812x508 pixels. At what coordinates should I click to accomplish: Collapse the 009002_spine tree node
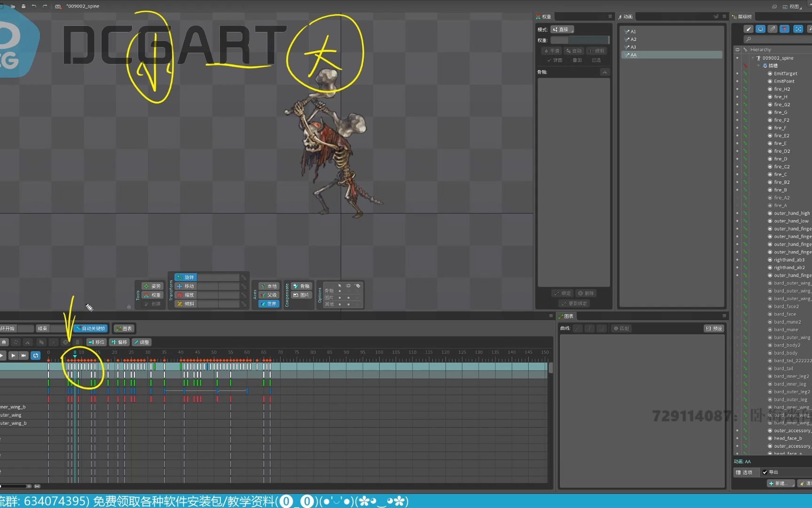tap(753, 58)
